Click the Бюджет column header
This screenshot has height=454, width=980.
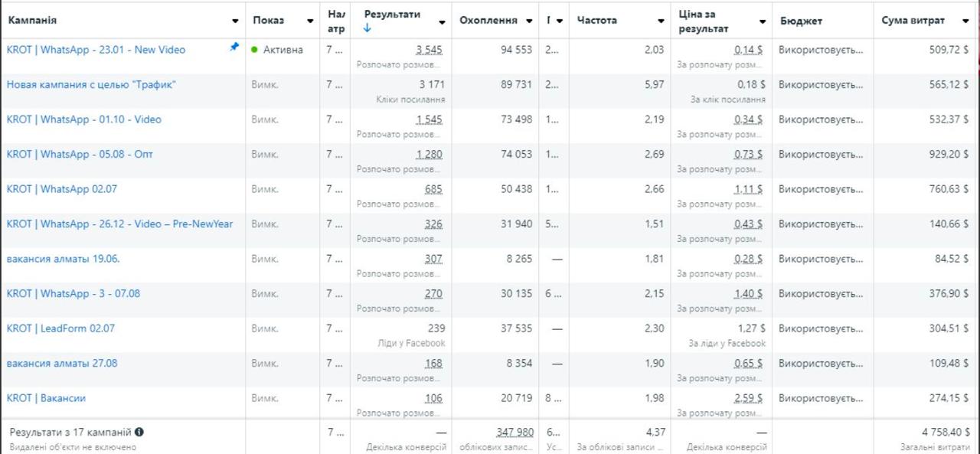coord(801,21)
